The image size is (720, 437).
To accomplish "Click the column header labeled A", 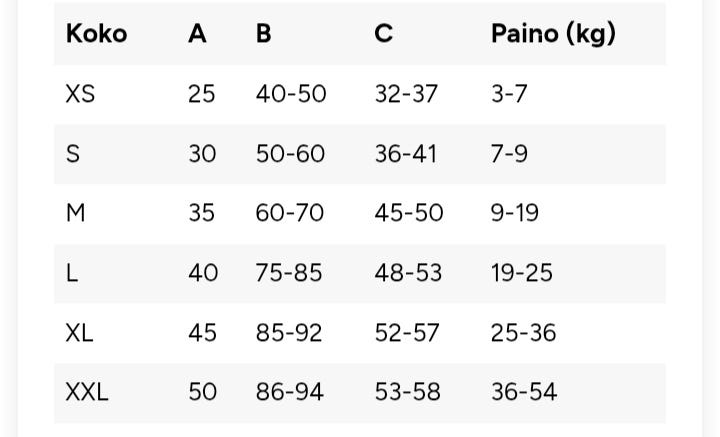I will click(x=197, y=34).
